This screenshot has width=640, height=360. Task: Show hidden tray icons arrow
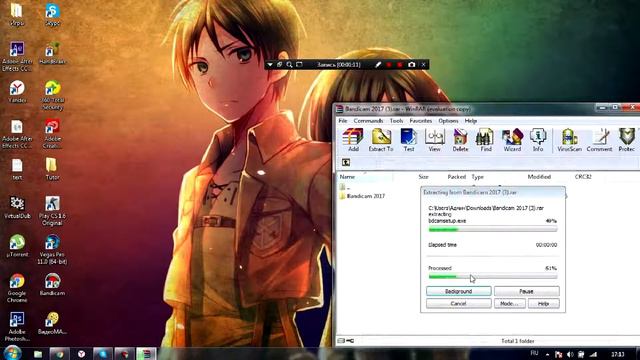pyautogui.click(x=547, y=354)
